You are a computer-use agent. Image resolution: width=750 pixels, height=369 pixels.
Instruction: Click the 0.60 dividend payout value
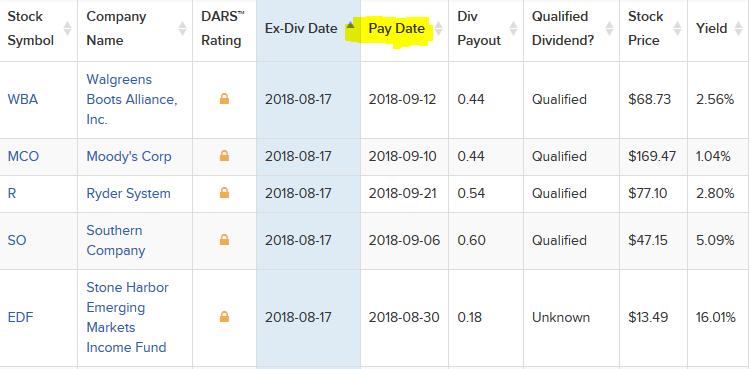[472, 240]
